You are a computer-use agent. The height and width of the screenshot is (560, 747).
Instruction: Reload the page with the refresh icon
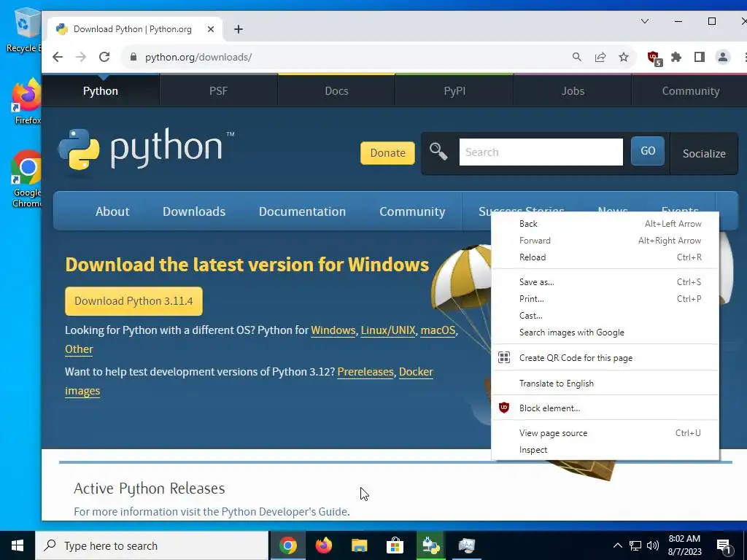104,57
